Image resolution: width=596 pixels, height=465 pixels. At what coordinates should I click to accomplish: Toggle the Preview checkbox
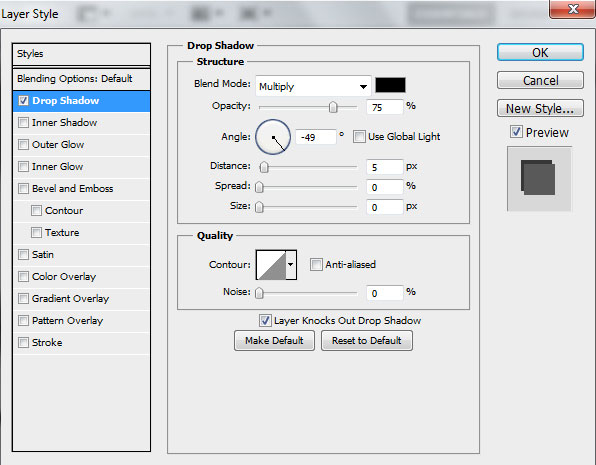tap(516, 132)
